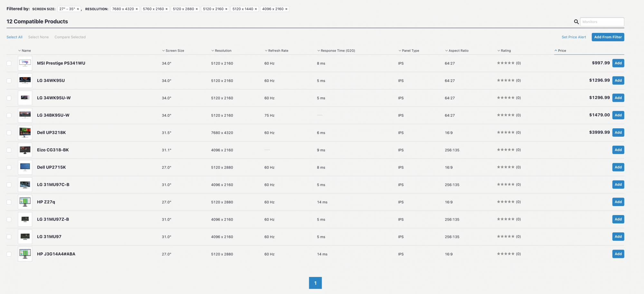Open LG 31MU97C-B product thumbnail
644x294 pixels.
25,185
